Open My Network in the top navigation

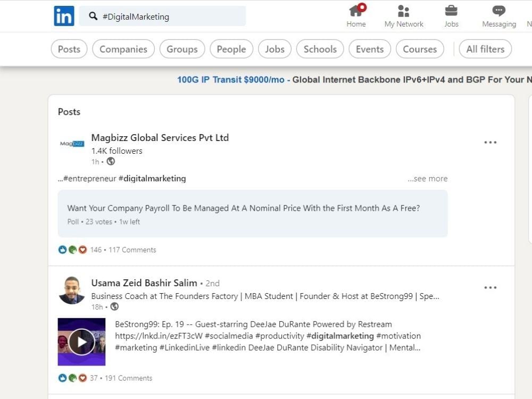[x=404, y=15]
